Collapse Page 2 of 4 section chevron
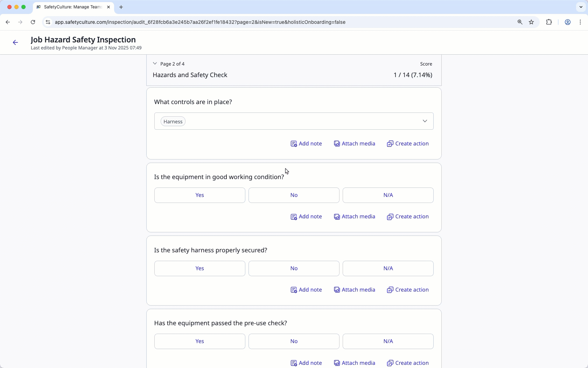 coord(155,64)
